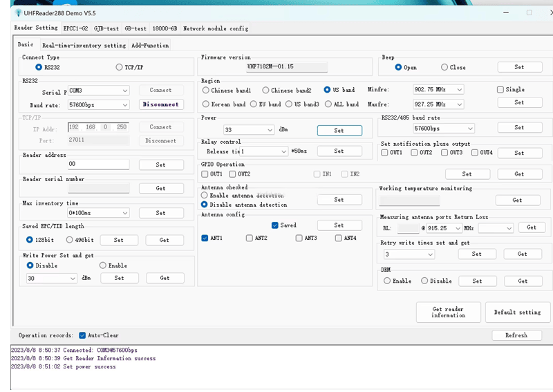Click Get for Reader serial number
This screenshot has width=553, height=392.
(161, 189)
